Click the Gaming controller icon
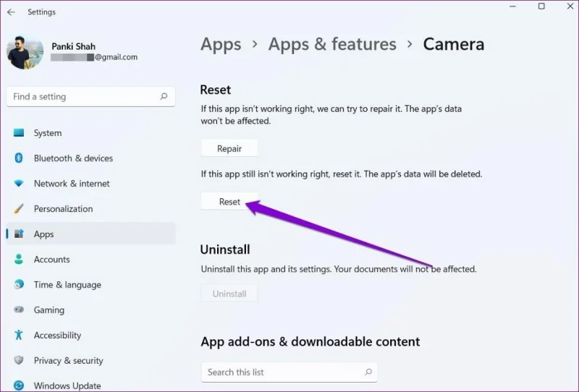The width and height of the screenshot is (579, 392). pyautogui.click(x=19, y=310)
